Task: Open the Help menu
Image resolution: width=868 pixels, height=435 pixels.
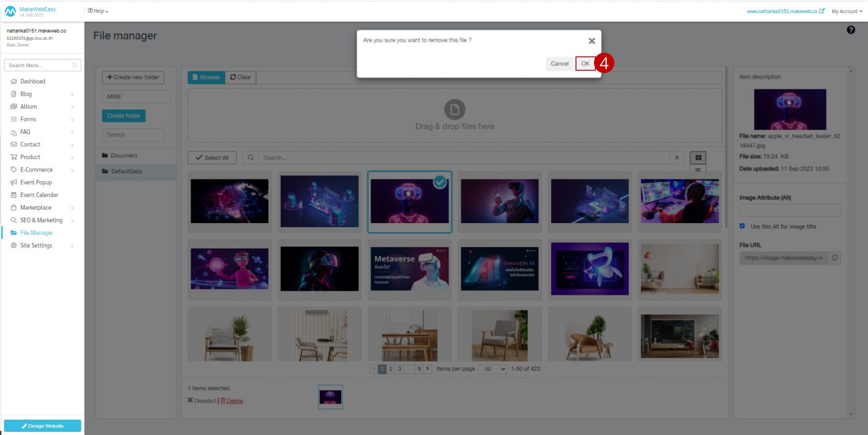Action: click(97, 11)
